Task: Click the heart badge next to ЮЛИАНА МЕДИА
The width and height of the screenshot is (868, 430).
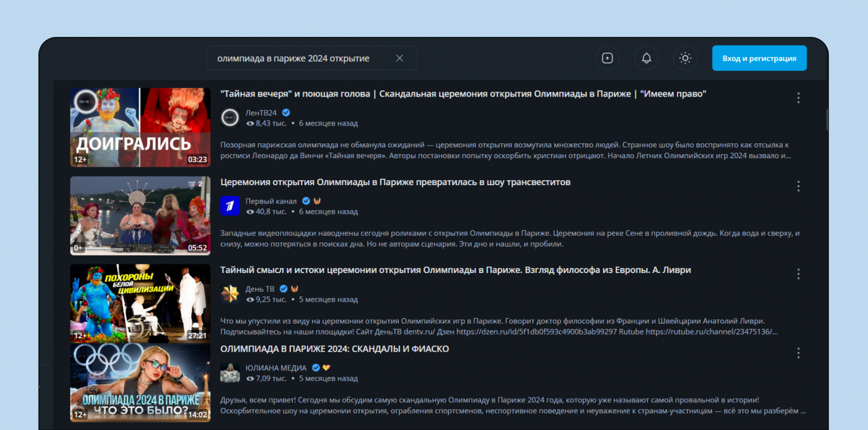Action: click(x=326, y=368)
